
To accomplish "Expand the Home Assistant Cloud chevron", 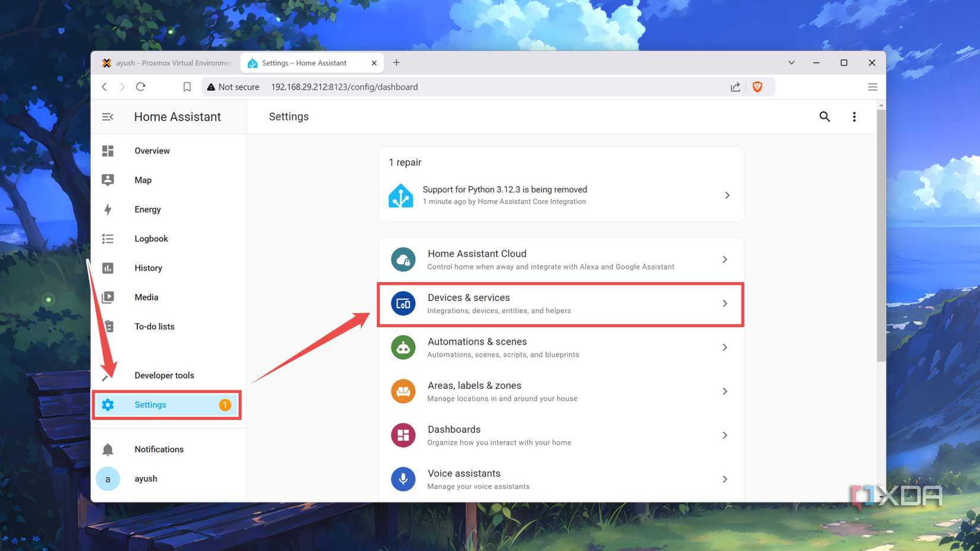I will [x=725, y=259].
